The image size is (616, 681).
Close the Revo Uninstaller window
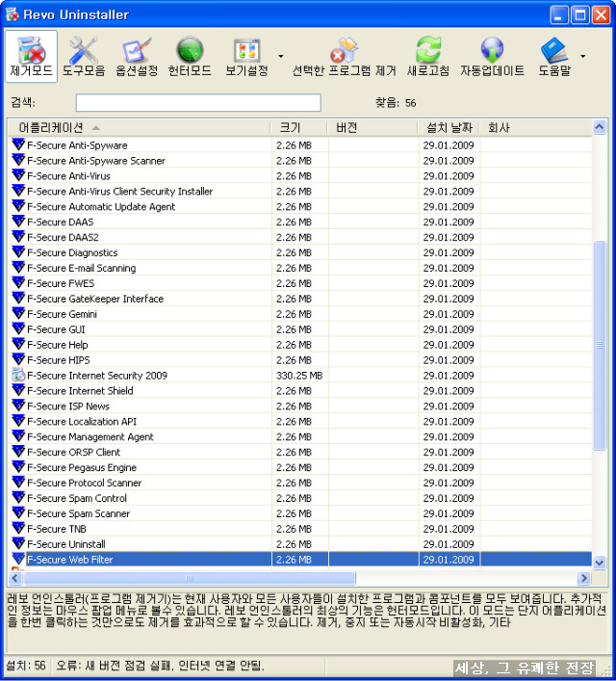(602, 14)
